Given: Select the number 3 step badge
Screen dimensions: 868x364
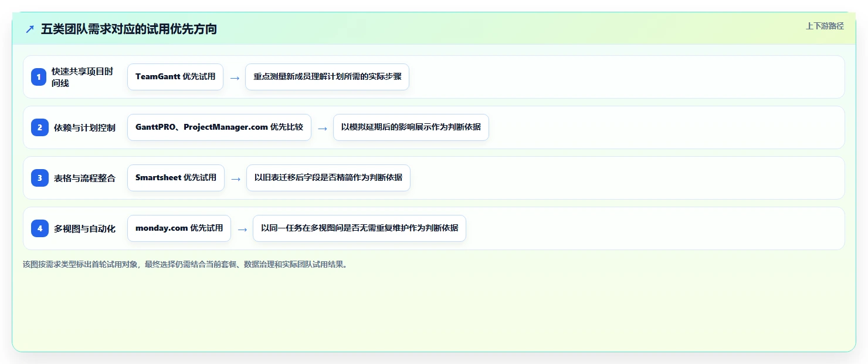Looking at the screenshot, I should point(40,178).
